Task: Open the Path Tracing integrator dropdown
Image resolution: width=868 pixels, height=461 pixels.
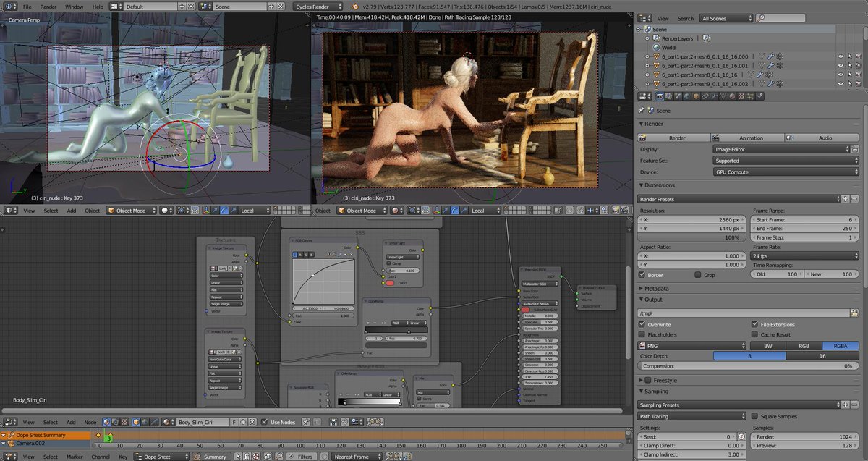Action: [x=692, y=416]
